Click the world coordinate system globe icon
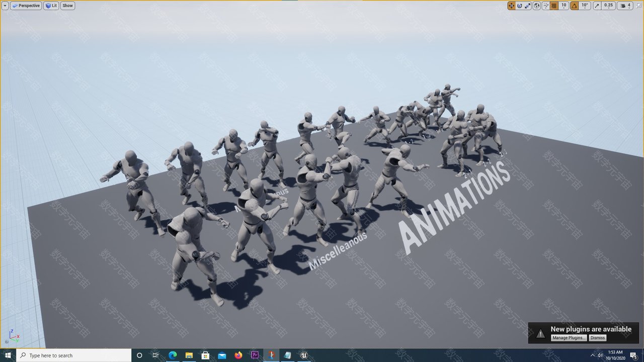 coord(536,6)
